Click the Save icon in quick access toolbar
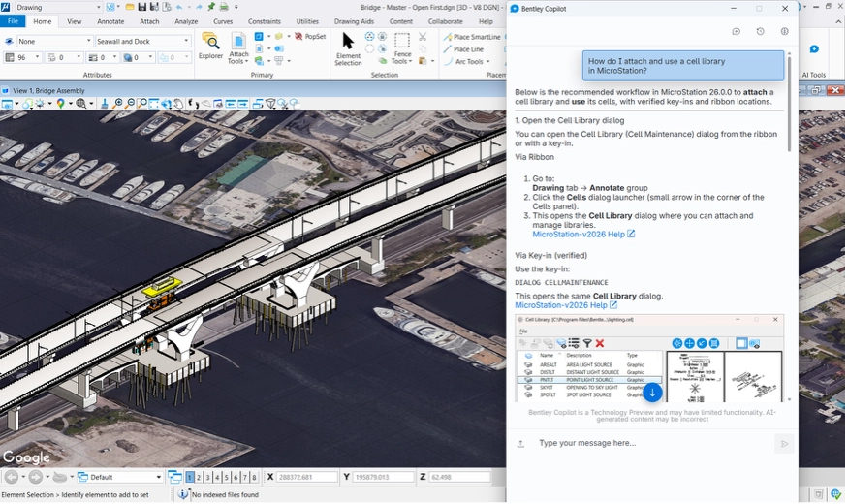848x504 pixels. point(141,7)
